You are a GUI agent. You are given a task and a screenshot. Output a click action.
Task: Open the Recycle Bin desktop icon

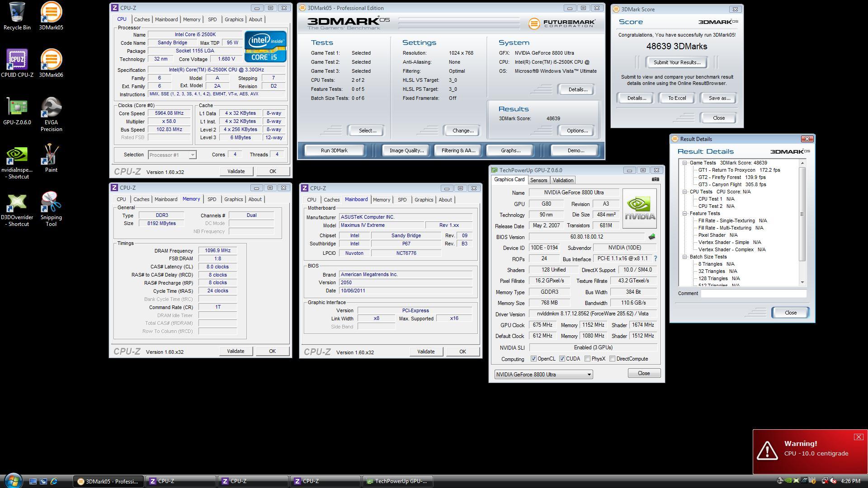pyautogui.click(x=17, y=16)
